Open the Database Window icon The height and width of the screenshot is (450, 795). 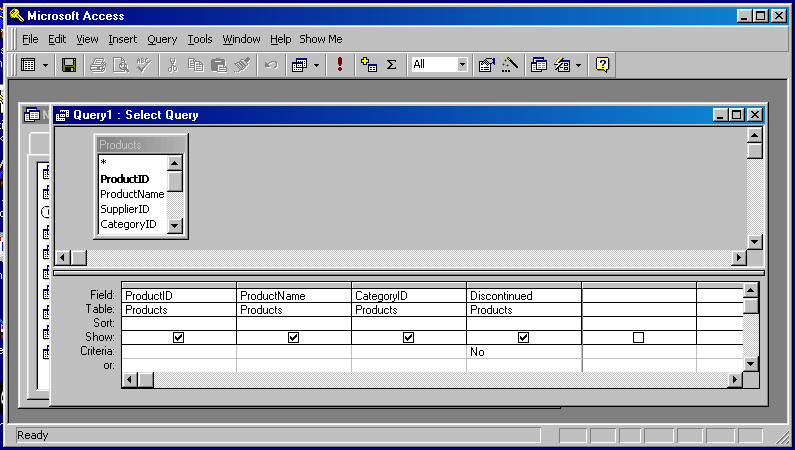click(539, 65)
